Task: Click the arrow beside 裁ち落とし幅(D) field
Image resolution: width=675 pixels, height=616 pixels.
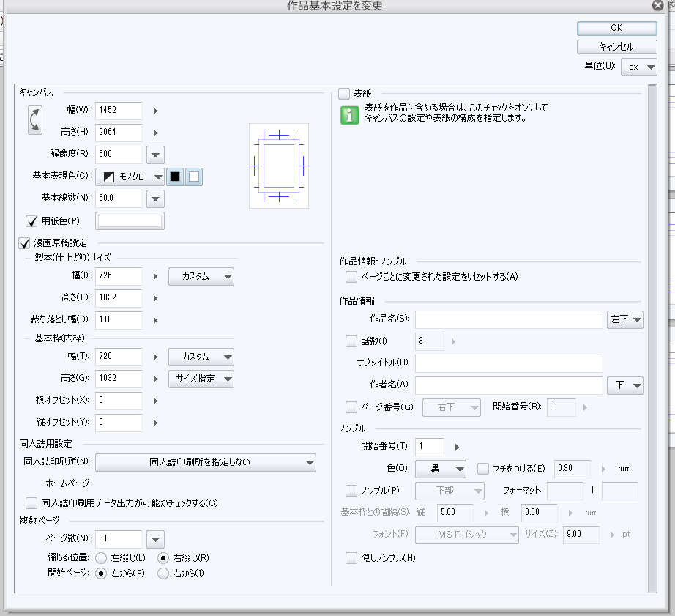Action: tap(155, 320)
